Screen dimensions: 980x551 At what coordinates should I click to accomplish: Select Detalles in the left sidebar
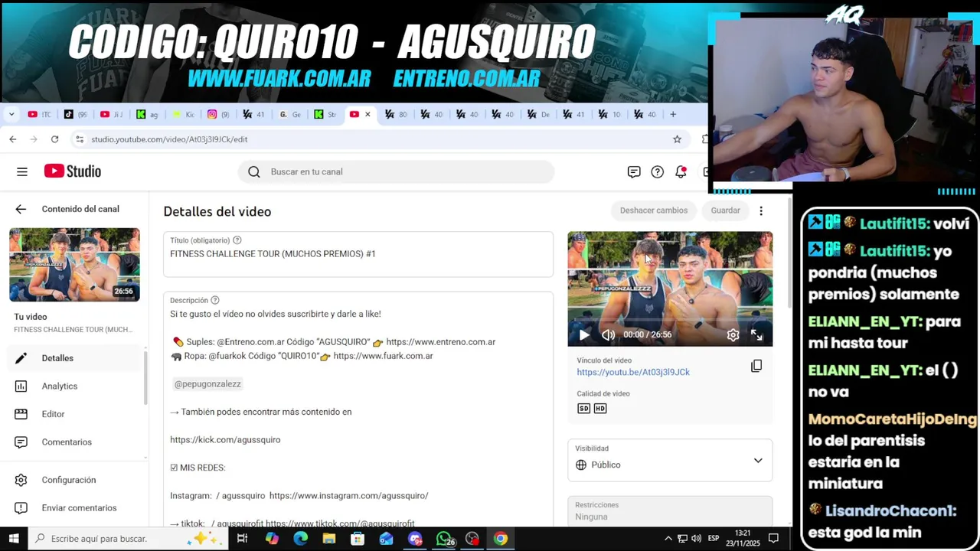pos(73,358)
